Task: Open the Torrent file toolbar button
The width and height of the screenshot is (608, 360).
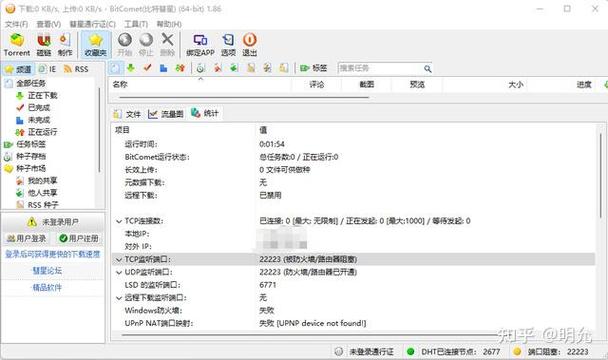Action: [x=17, y=45]
